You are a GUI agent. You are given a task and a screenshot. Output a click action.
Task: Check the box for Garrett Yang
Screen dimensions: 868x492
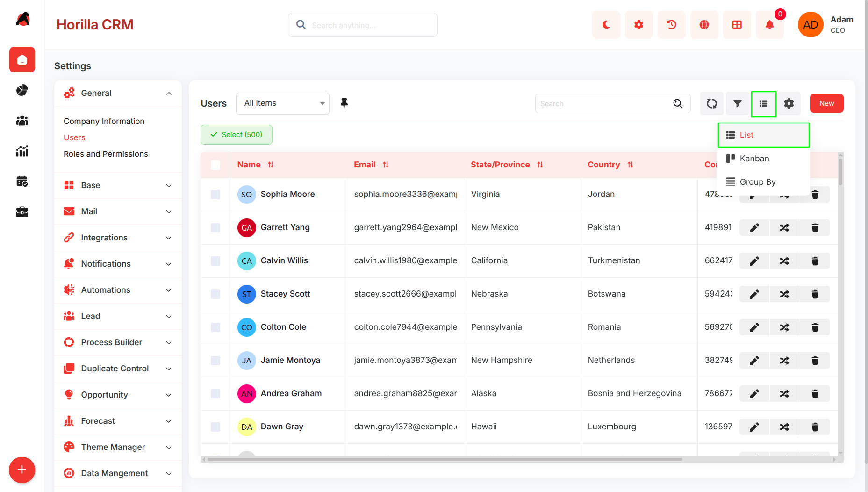click(x=215, y=227)
